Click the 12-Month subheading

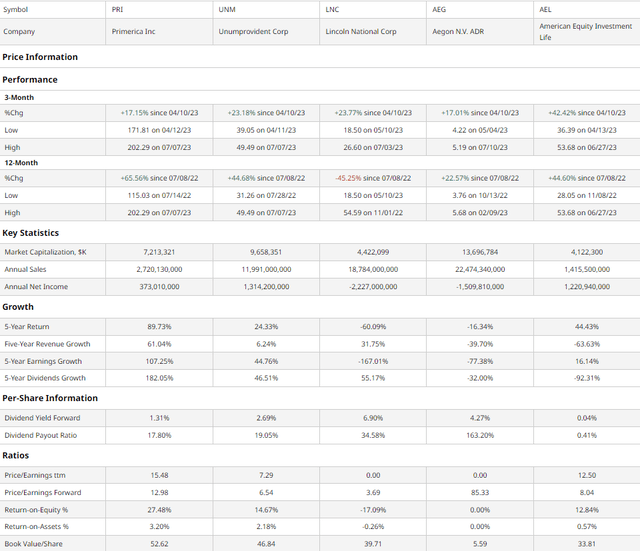(x=21, y=163)
